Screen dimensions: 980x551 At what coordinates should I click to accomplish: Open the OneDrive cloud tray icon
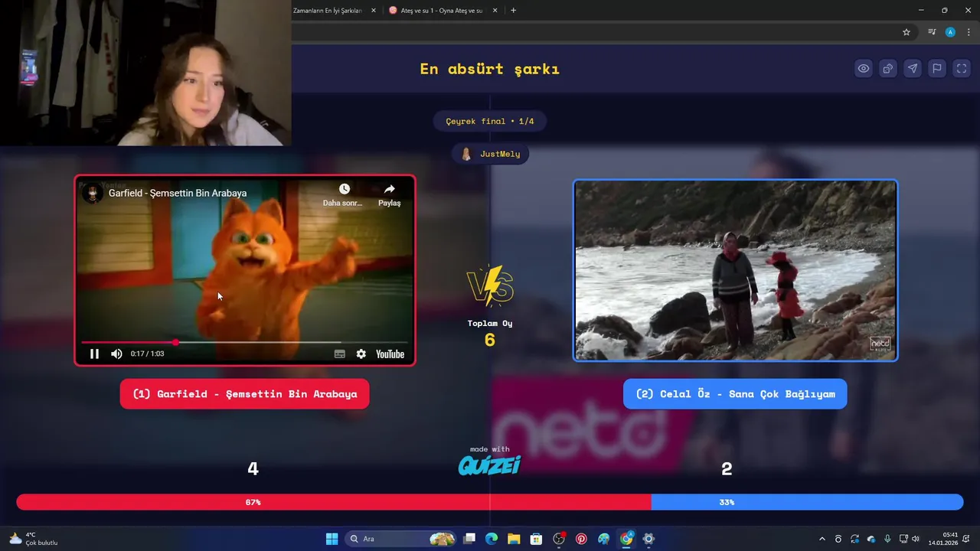tap(871, 539)
